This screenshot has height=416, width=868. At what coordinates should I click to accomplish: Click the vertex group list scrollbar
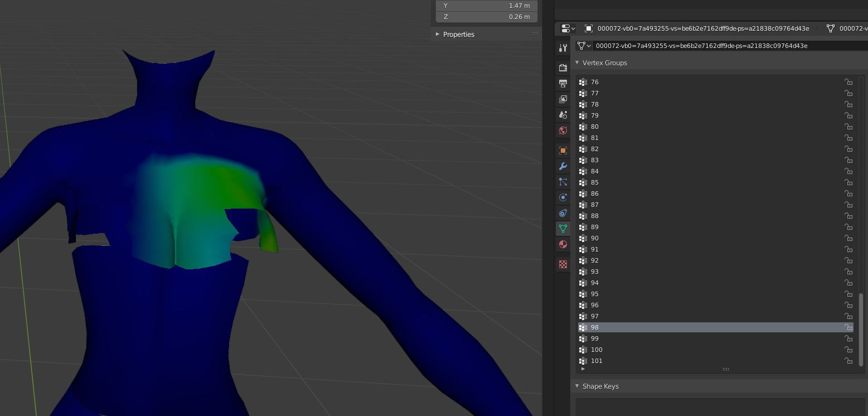click(861, 329)
